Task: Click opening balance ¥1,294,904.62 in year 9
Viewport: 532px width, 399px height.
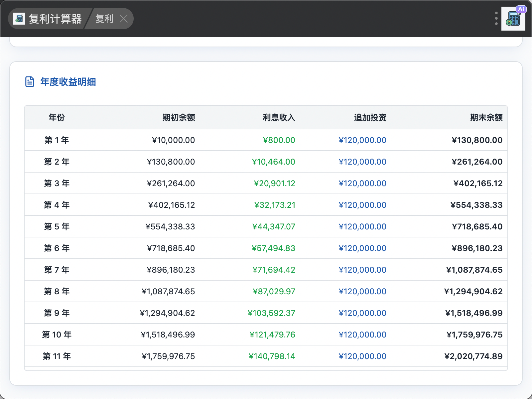Action: point(167,313)
